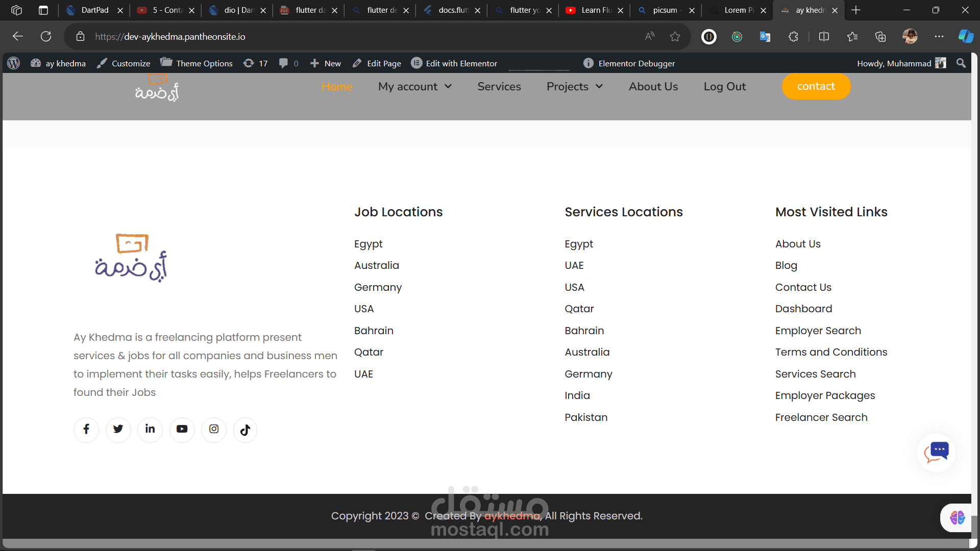This screenshot has width=980, height=551.
Task: Click the admin bar search magnifier
Action: pyautogui.click(x=961, y=63)
